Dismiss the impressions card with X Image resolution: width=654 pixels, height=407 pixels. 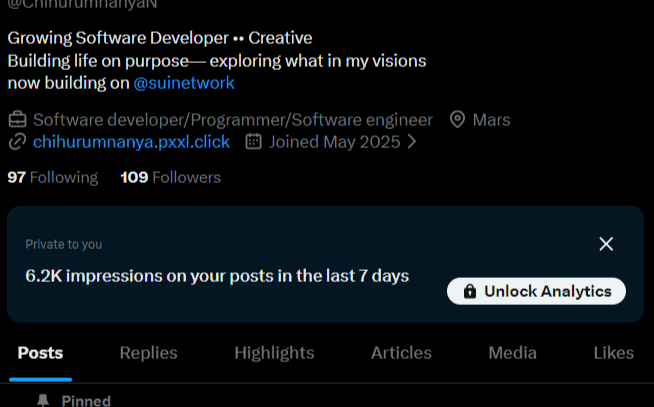click(606, 244)
